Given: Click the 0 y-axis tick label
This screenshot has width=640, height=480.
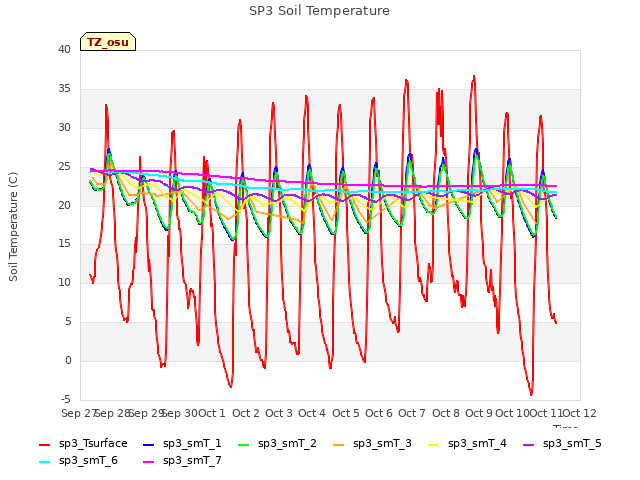Looking at the screenshot, I should coord(68,360).
